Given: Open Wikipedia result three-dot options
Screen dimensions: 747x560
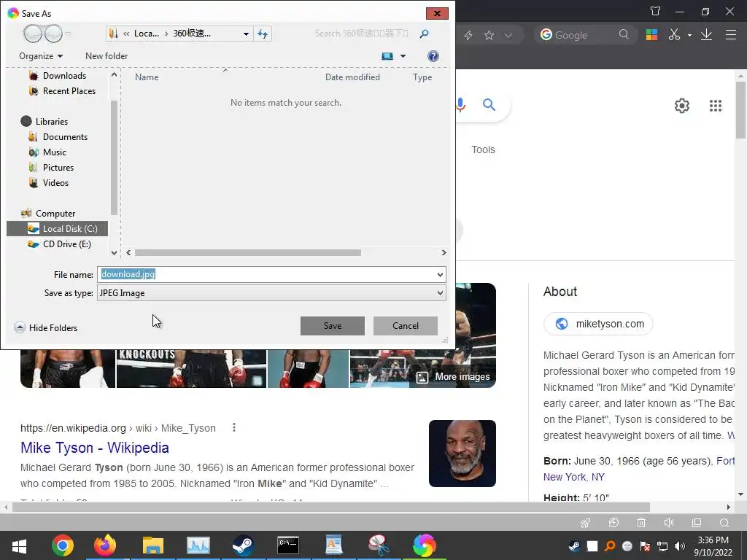Looking at the screenshot, I should [x=234, y=427].
